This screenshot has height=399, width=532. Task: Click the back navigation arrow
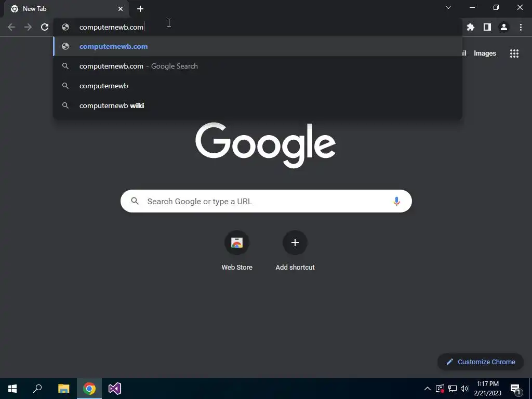[x=11, y=27]
